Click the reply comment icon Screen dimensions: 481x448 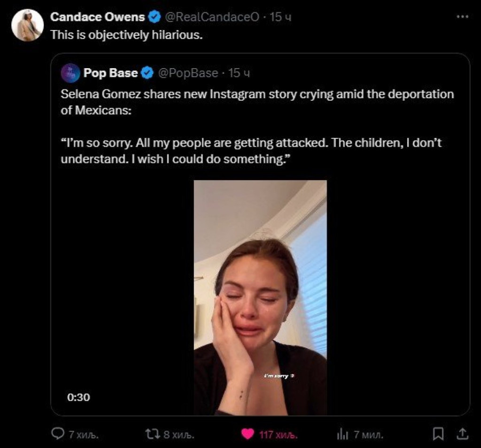coord(57,434)
